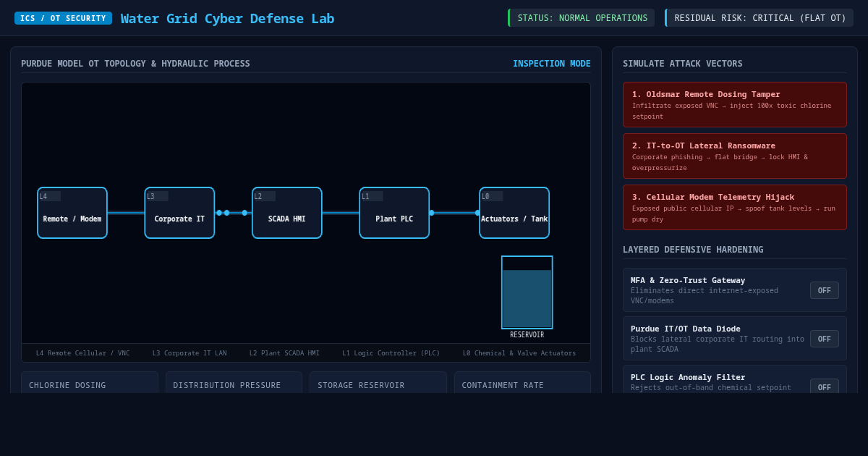Select the L0 Actuators / Tank node

pyautogui.click(x=514, y=213)
